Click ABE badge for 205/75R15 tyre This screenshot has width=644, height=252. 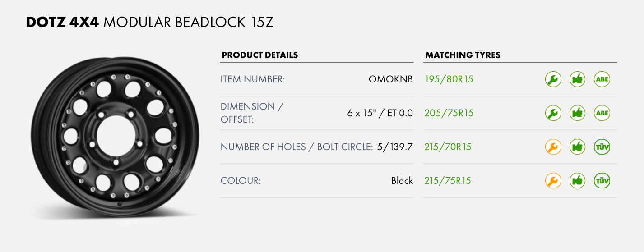pos(602,113)
